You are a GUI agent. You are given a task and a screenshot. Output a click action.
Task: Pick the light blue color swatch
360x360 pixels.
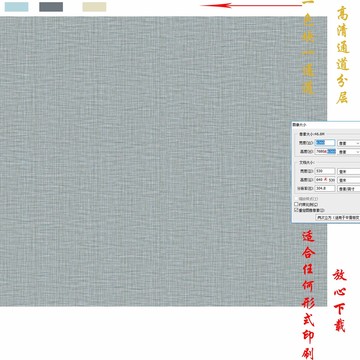pos(16,7)
